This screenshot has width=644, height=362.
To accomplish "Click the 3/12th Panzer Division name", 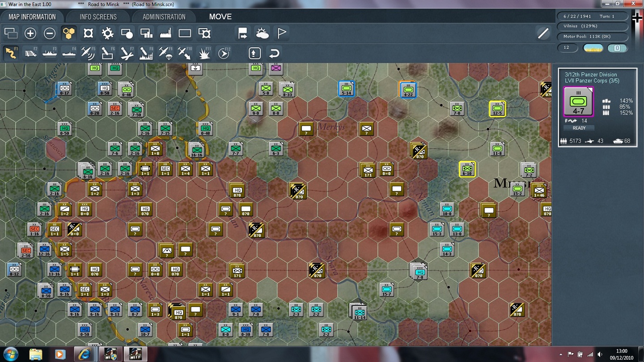I will tap(591, 75).
